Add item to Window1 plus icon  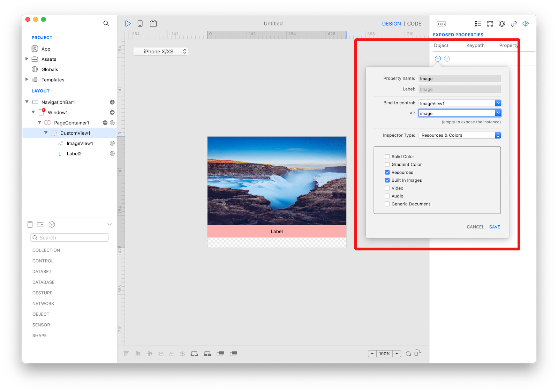pos(112,112)
